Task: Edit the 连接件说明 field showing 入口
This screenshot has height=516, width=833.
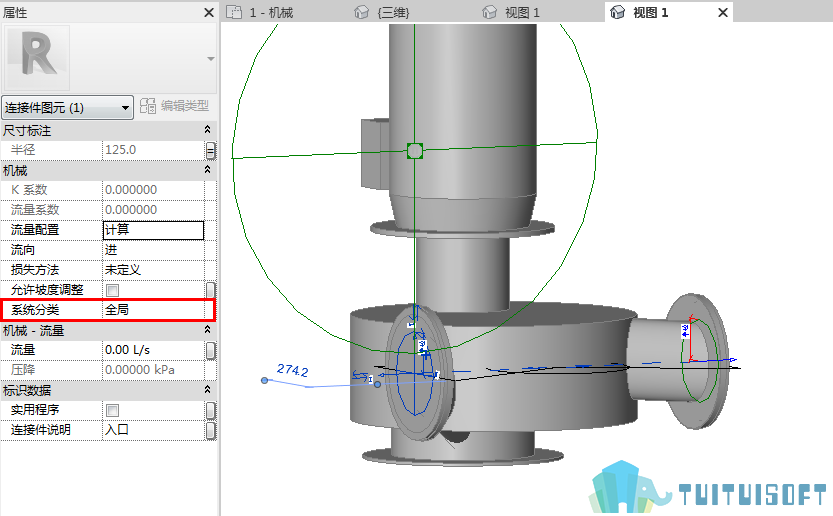Action: click(153, 430)
